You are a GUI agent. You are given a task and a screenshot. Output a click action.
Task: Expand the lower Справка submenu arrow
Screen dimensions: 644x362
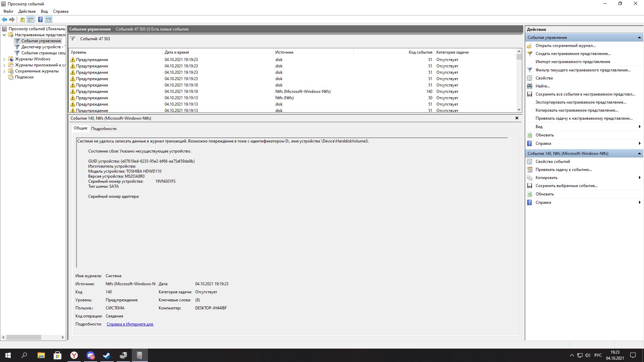click(640, 202)
